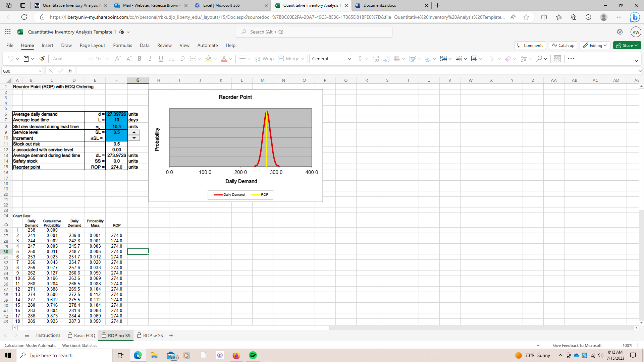Click the Find and Select magnifier icon
This screenshot has width=644, height=362.
[539, 59]
